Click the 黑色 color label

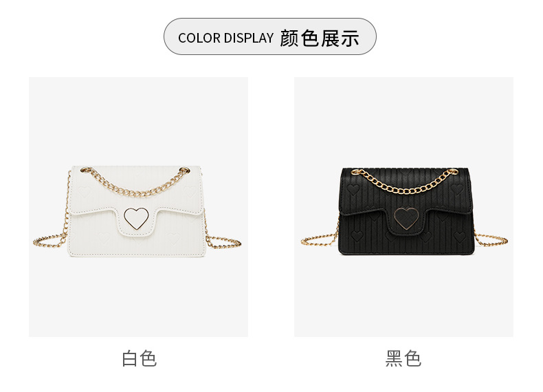coord(403,358)
